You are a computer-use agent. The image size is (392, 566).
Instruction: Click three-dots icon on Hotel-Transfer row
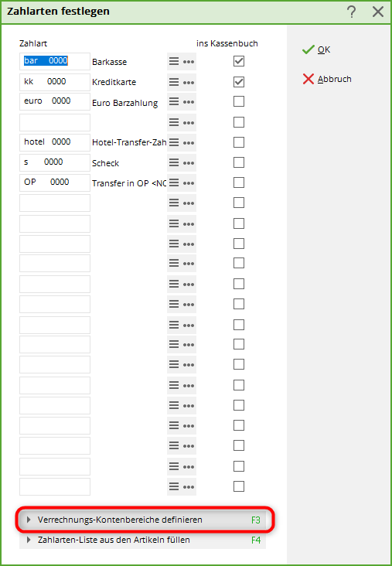189,143
